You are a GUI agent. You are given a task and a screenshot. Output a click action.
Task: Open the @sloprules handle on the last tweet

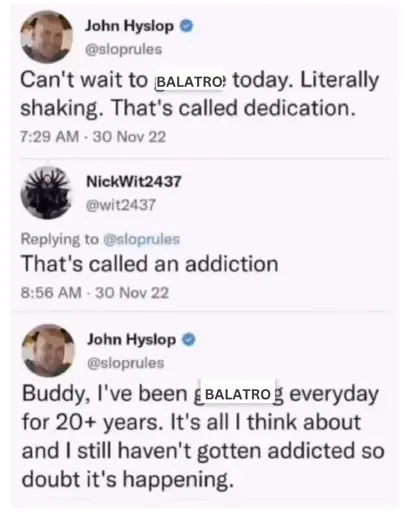click(126, 363)
